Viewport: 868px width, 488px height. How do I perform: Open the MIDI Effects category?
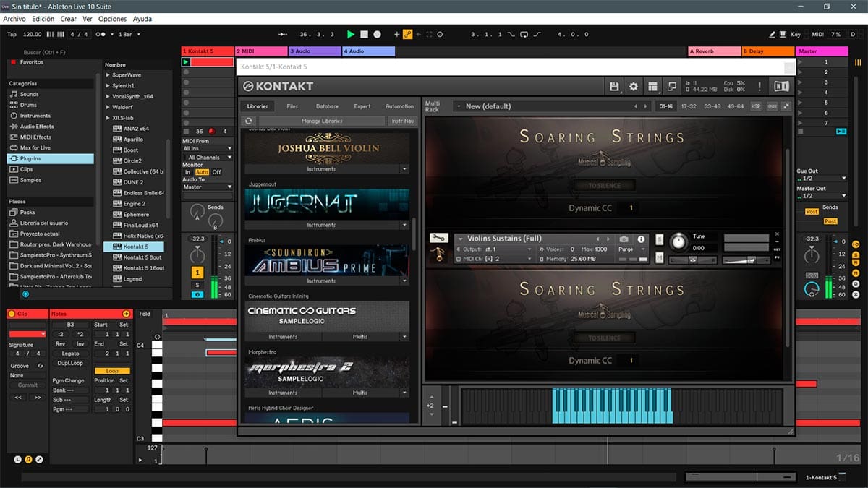point(51,137)
